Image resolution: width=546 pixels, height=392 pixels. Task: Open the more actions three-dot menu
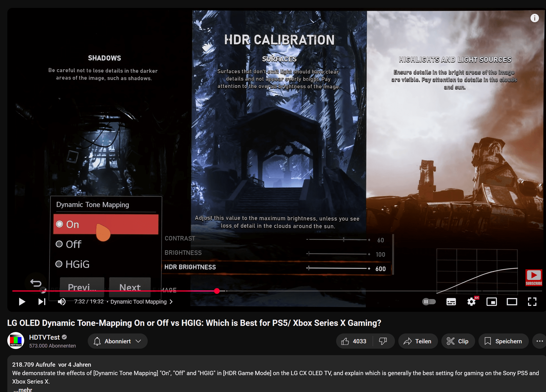pyautogui.click(x=539, y=341)
